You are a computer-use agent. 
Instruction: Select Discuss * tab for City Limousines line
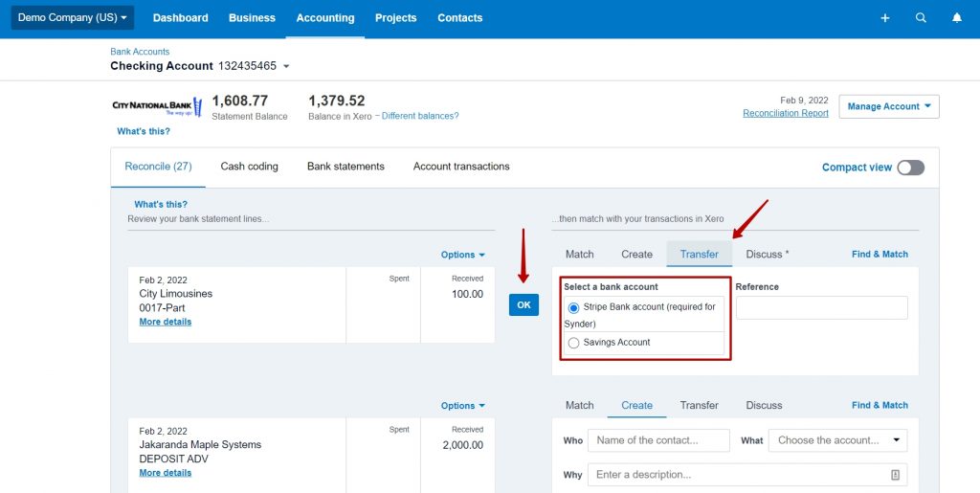tap(768, 255)
